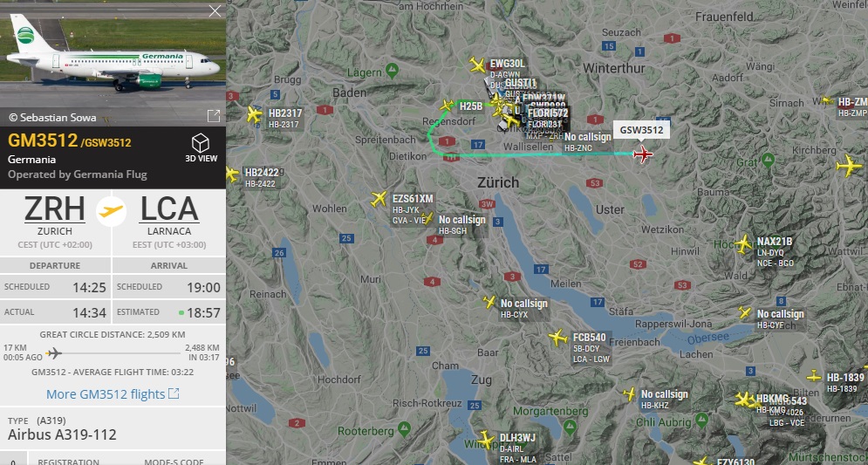
Task: Select the H25B aircraft icon
Action: [447, 106]
